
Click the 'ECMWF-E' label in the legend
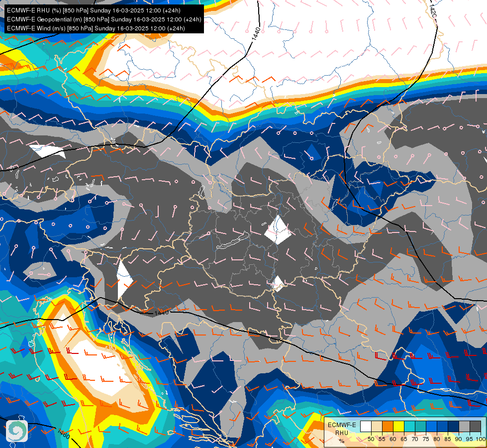point(342,425)
